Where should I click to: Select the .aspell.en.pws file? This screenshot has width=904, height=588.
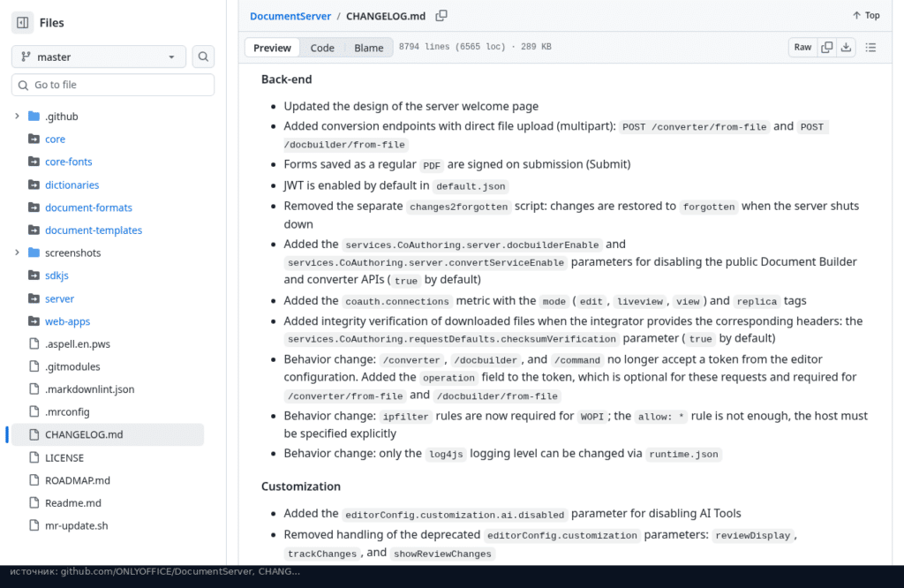click(78, 344)
